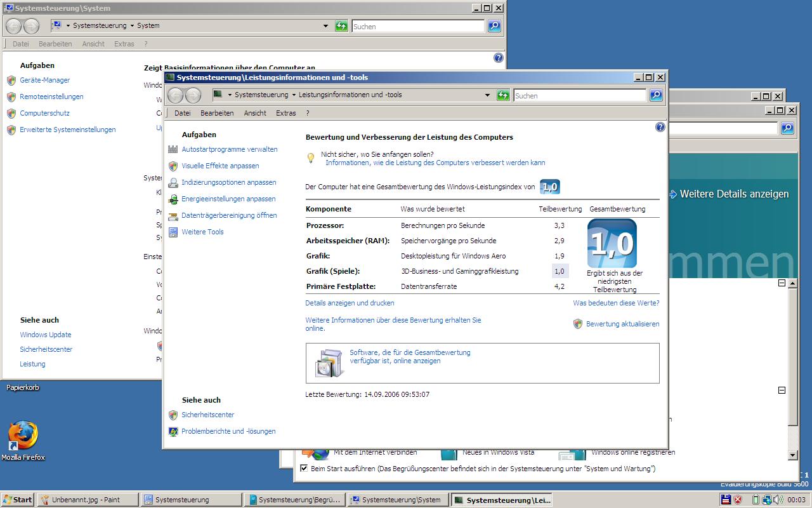Screen dimensions: 812x508
Task: Open Ansicht menu in Leistungsinformationen window
Action: (x=255, y=113)
